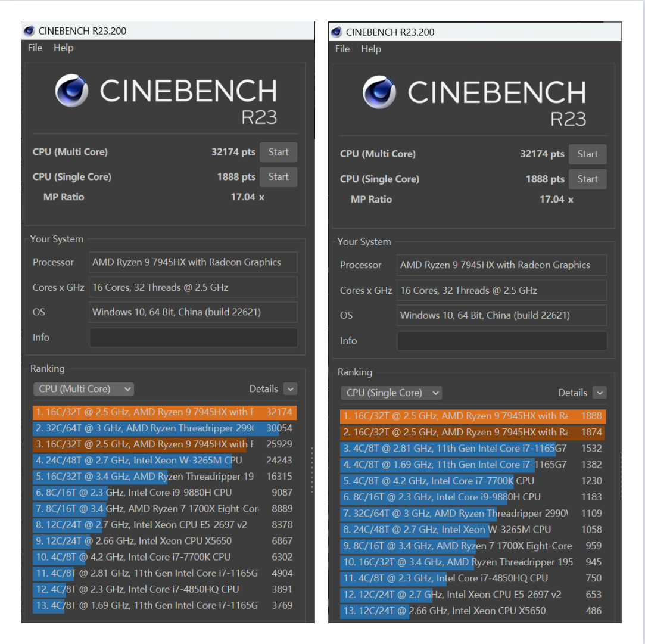Click MP Ratio value in left window
The image size is (645, 644).
coord(247,197)
